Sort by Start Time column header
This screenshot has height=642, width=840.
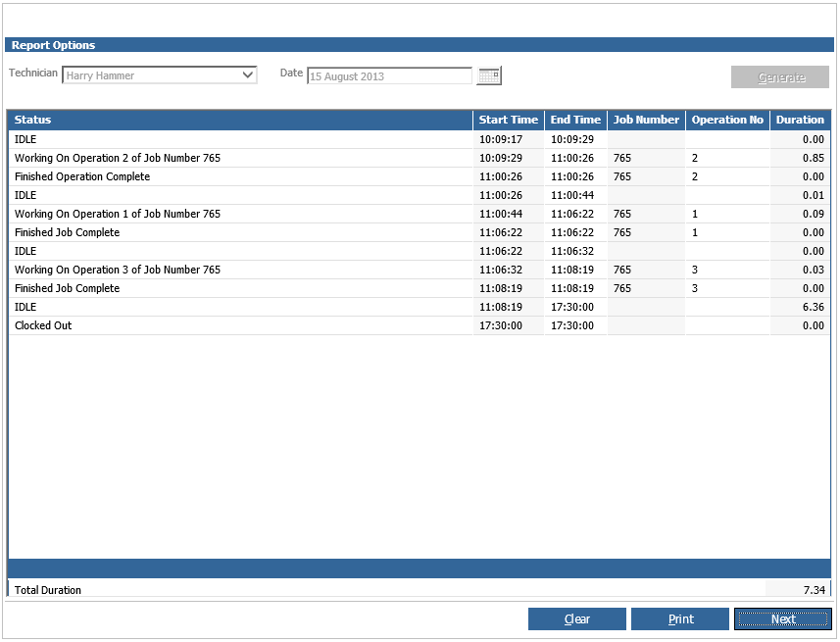(x=508, y=120)
